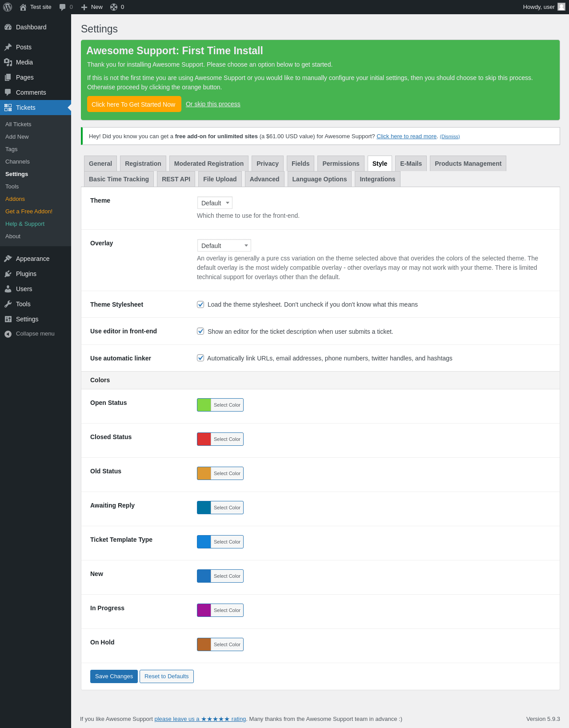Switch to the Permissions tab
This screenshot has width=569, height=728.
click(x=341, y=164)
